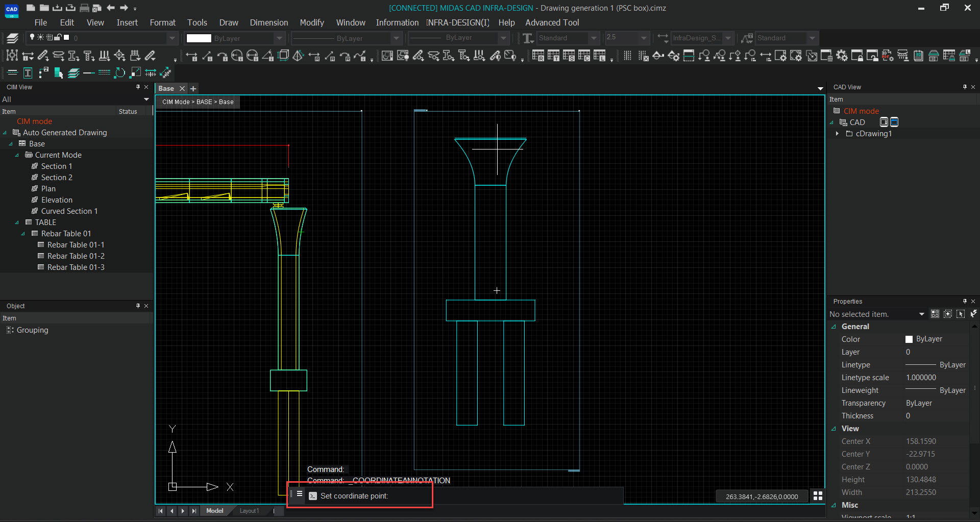Select the table icon marked R
Screen dimensions: 980x522
538,56
